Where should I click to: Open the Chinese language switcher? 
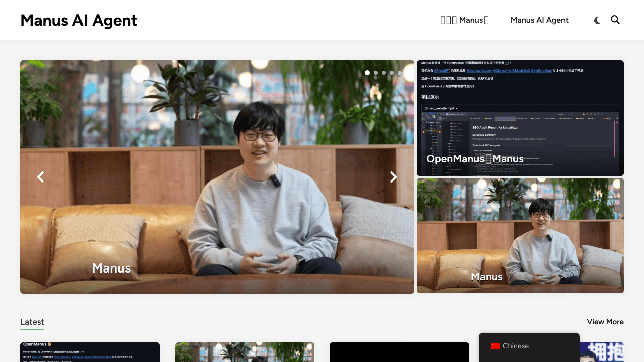(529, 346)
